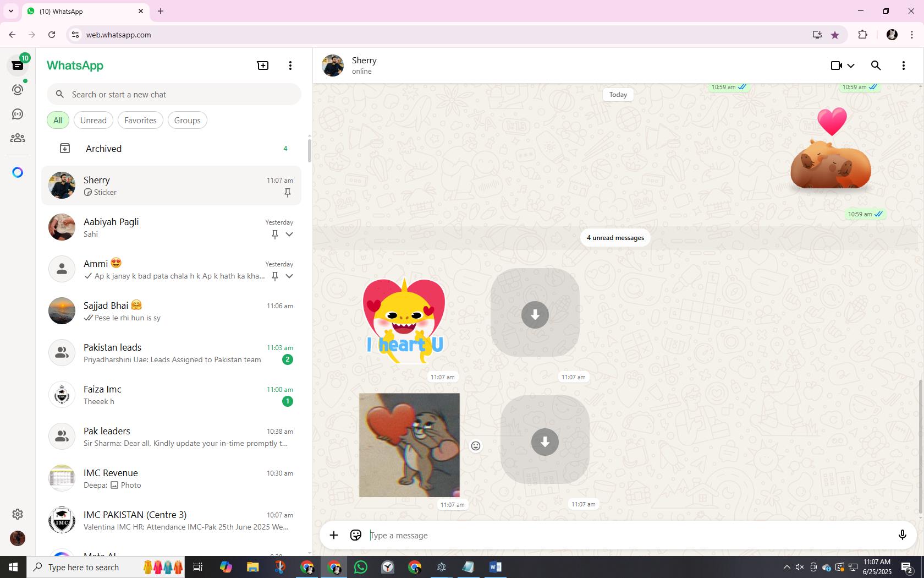Select the Unread filter
Image resolution: width=924 pixels, height=578 pixels.
point(94,121)
